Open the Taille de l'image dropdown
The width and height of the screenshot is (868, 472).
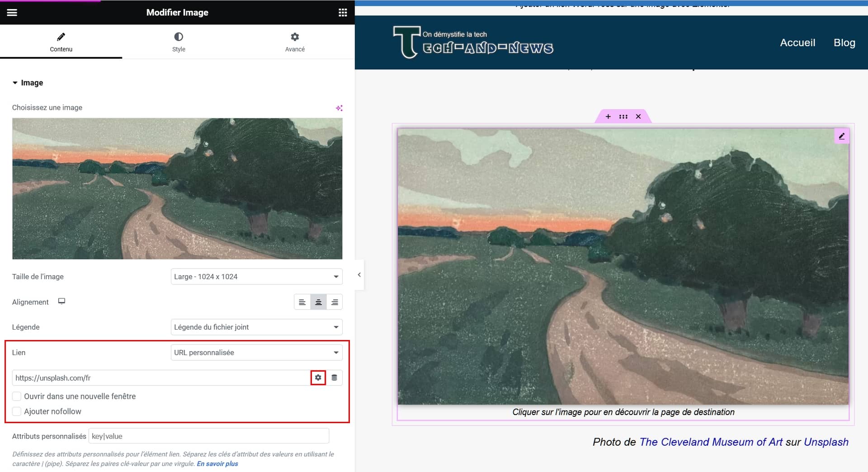[x=256, y=277]
